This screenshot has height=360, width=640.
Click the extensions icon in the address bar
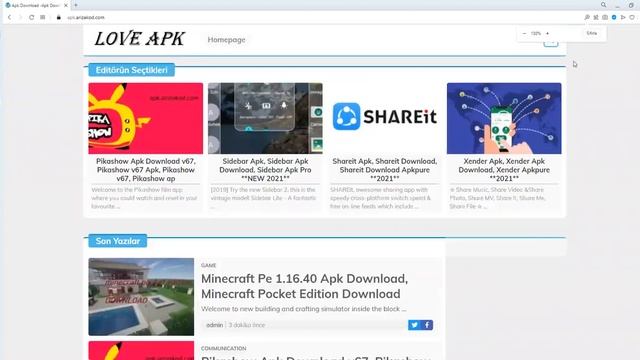point(596,18)
